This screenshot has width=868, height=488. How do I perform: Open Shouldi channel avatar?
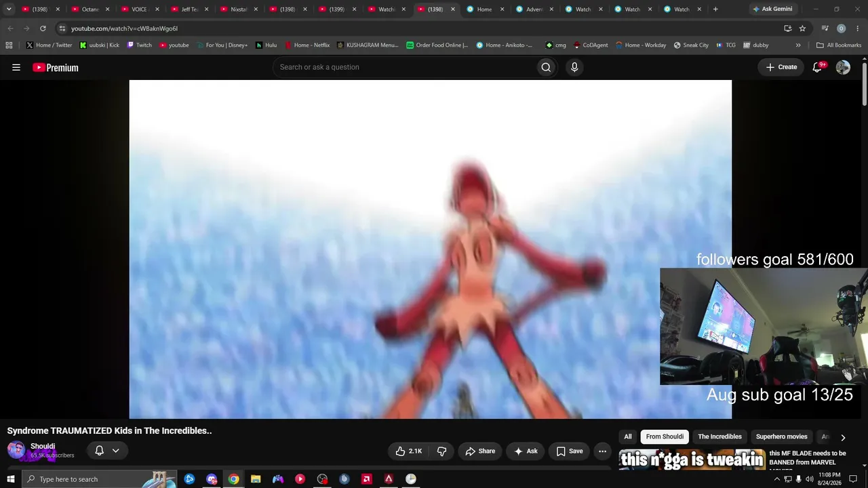point(16,450)
